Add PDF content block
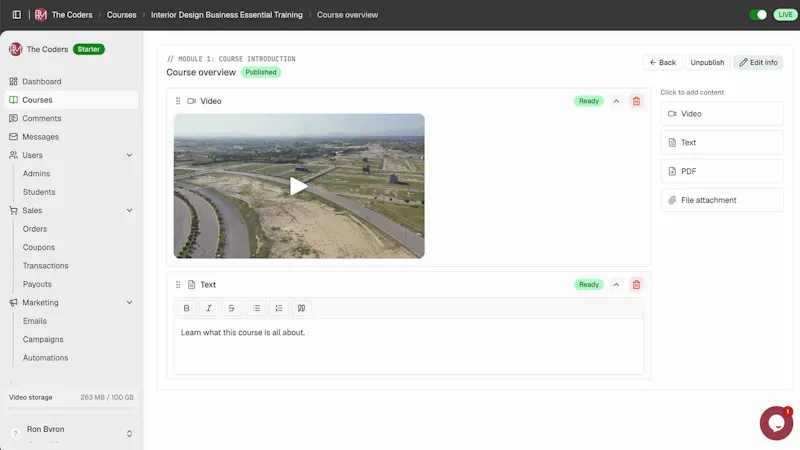This screenshot has height=450, width=800. [722, 171]
